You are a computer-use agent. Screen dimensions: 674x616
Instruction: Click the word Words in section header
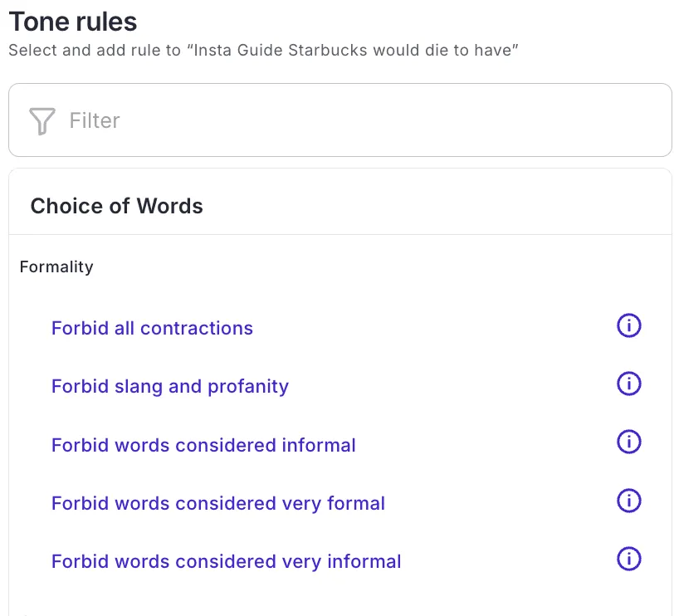(170, 206)
